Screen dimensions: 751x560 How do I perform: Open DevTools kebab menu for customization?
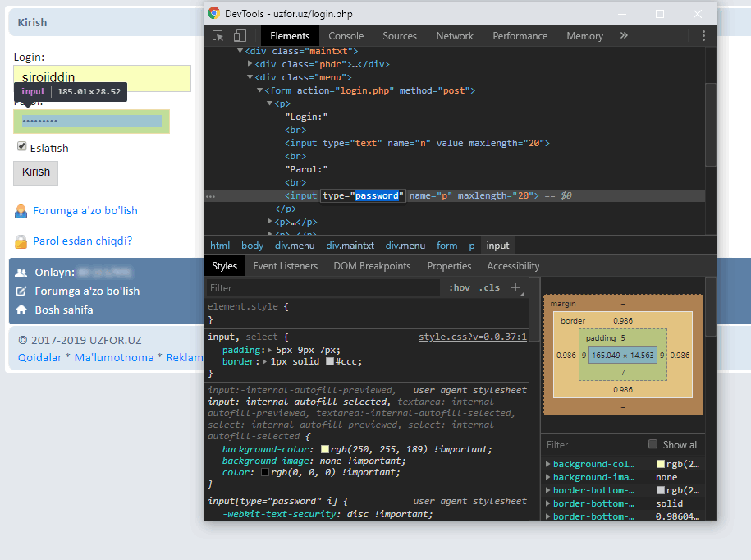(x=703, y=36)
